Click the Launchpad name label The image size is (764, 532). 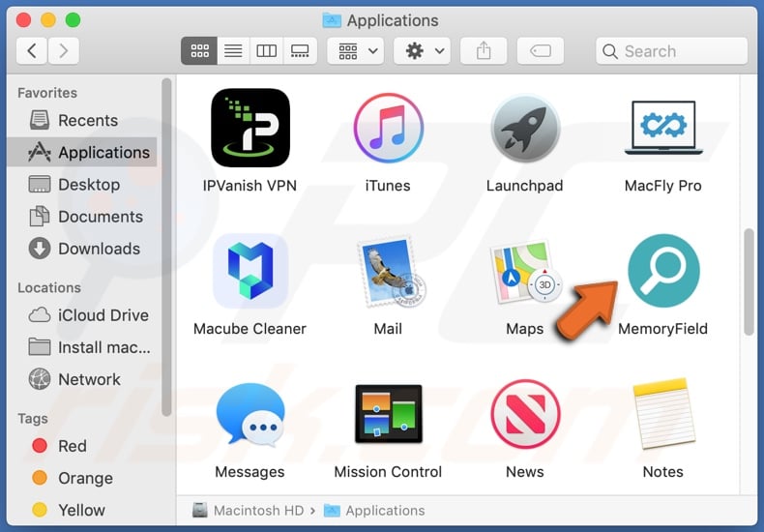(x=525, y=186)
